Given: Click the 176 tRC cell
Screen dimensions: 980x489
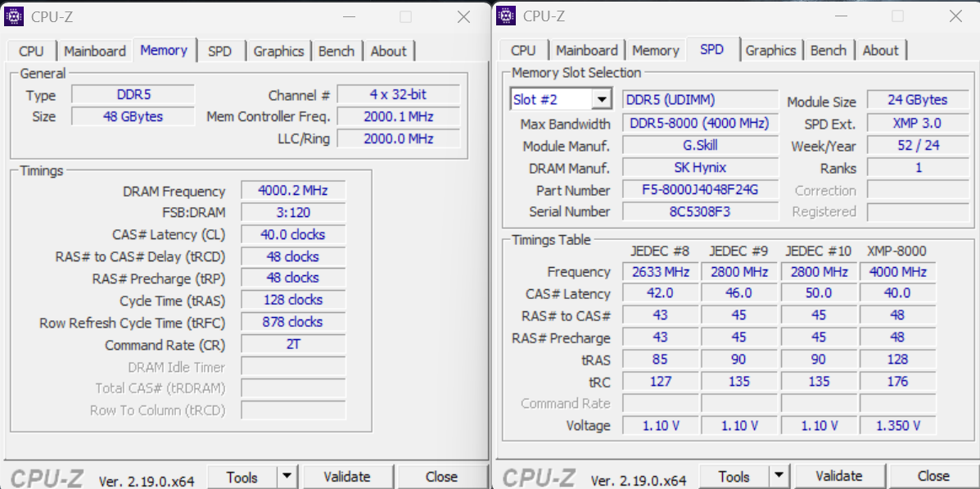Looking at the screenshot, I should 897,382.
